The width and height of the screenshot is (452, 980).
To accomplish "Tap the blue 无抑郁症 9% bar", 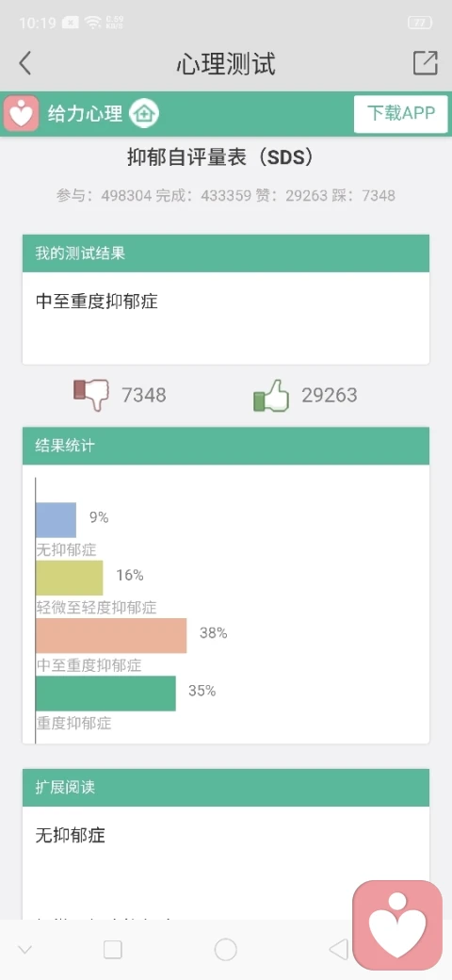I will 56,520.
